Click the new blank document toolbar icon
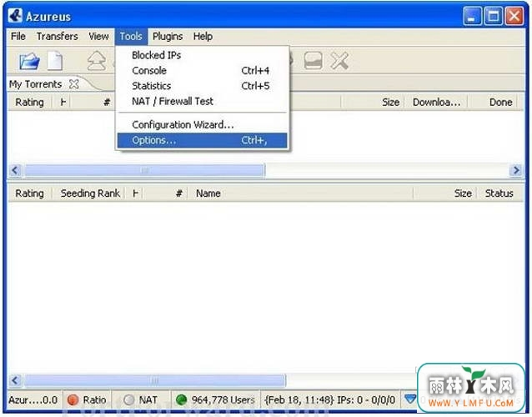The height and width of the screenshot is (417, 532). point(55,61)
